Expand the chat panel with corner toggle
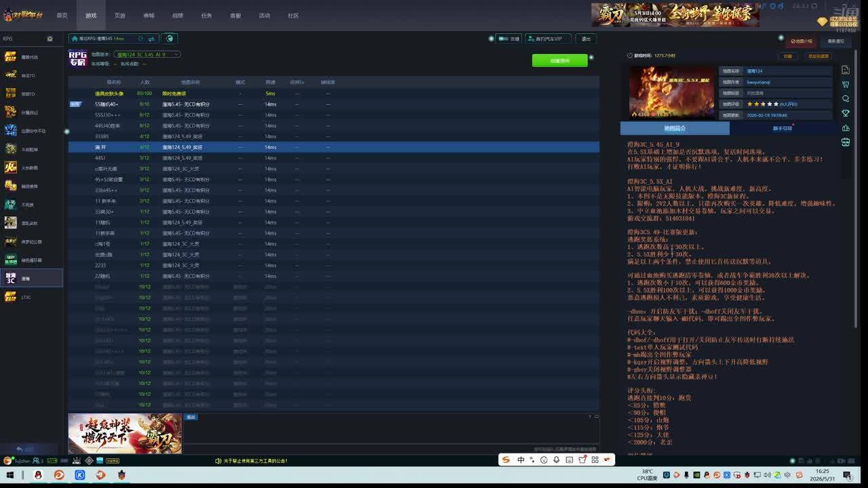The width and height of the screenshot is (868, 488). (596, 416)
